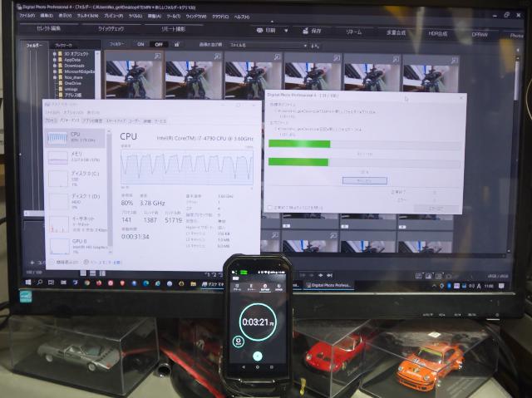The image size is (532, 398).
Task: Select メモリ in the Task Manager sidebar
Action: click(x=75, y=158)
